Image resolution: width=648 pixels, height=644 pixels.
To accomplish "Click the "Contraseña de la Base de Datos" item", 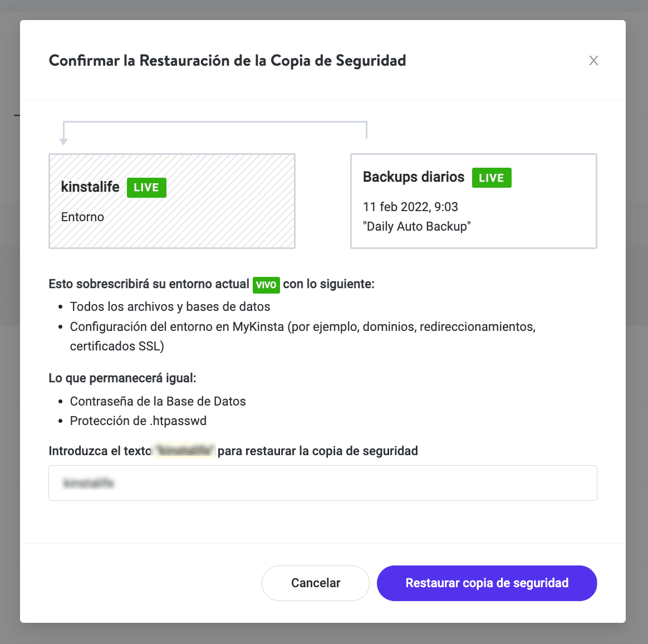I will 158,402.
